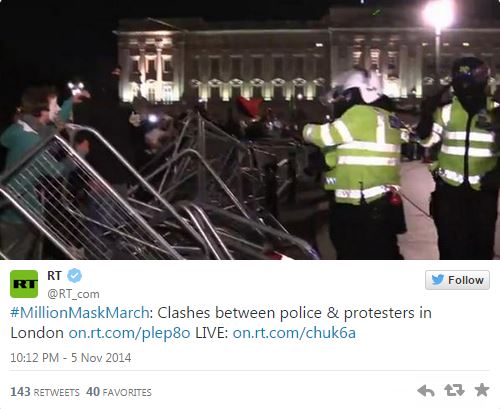Open the green RT profile avatar
The image size is (500, 409).
(x=24, y=284)
